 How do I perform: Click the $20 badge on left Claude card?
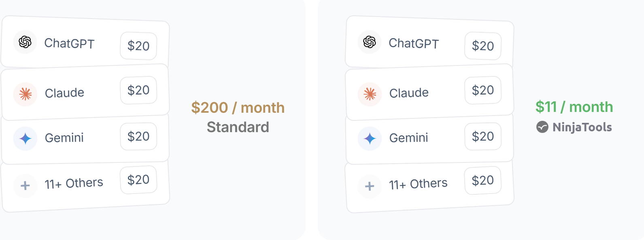(138, 90)
